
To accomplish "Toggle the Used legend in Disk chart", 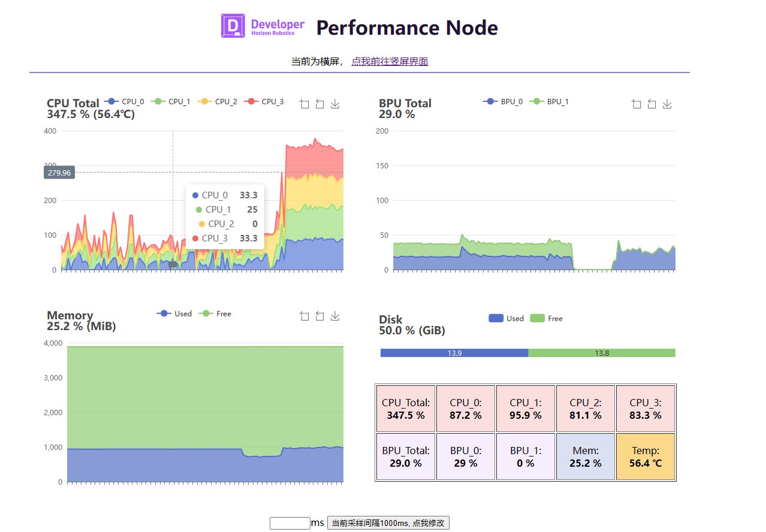I will tap(506, 319).
